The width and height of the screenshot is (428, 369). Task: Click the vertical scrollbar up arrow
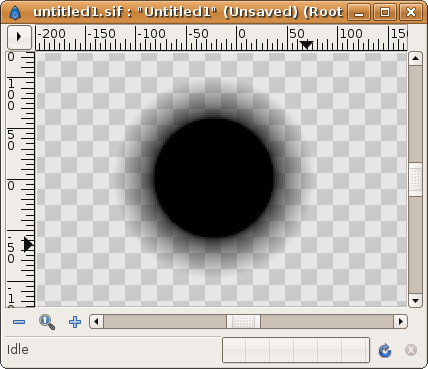pos(415,59)
